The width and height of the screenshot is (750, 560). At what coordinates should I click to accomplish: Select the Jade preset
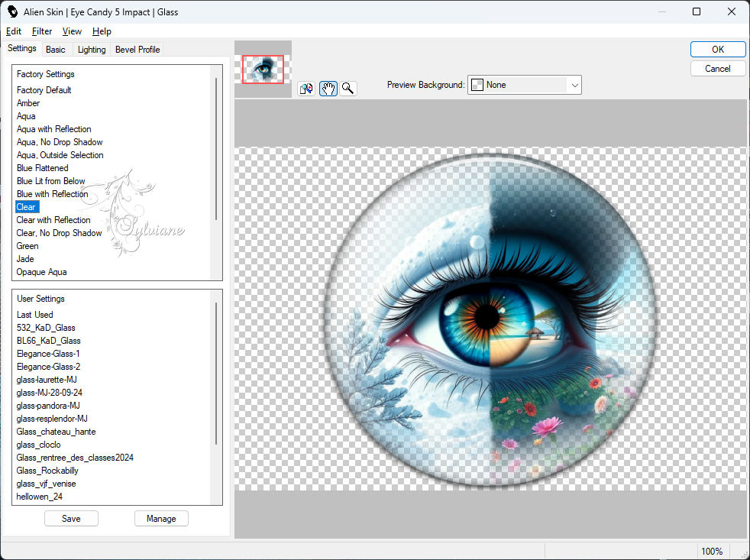tap(25, 258)
